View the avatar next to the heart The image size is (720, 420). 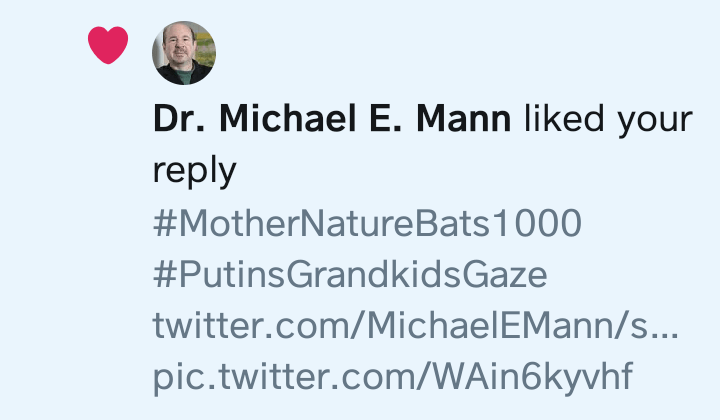pos(183,53)
